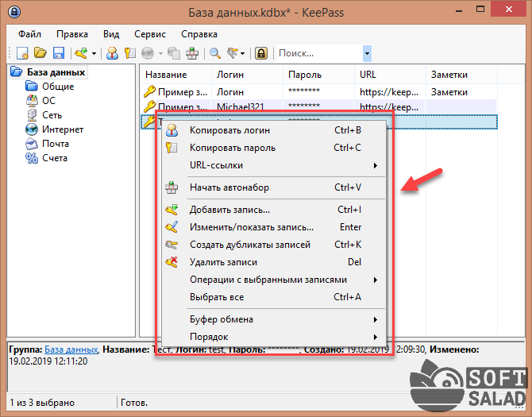532x417 pixels.
Task: Sort by the URL column header
Action: click(390, 75)
